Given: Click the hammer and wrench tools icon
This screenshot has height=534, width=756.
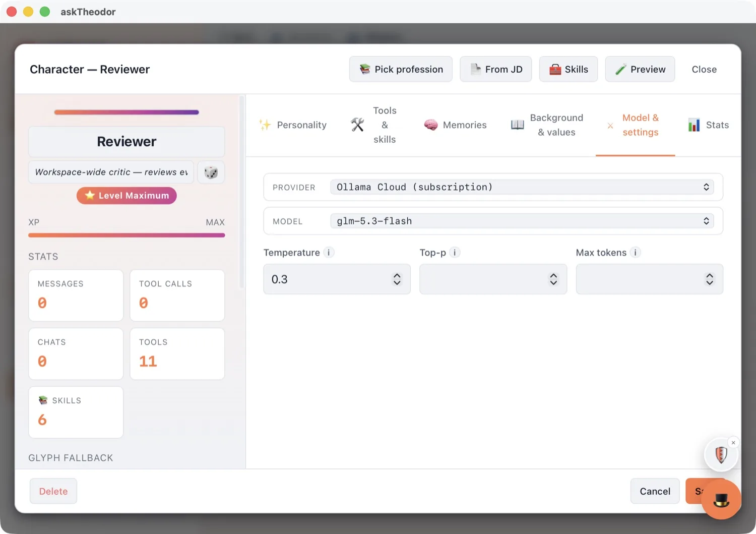Looking at the screenshot, I should point(357,125).
